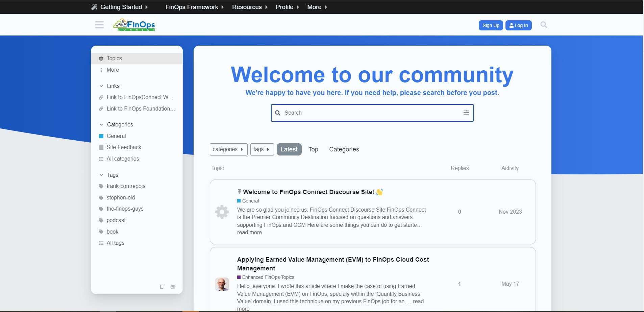644x312 pixels.
Task: Click the tag icon for book
Action: tap(101, 232)
